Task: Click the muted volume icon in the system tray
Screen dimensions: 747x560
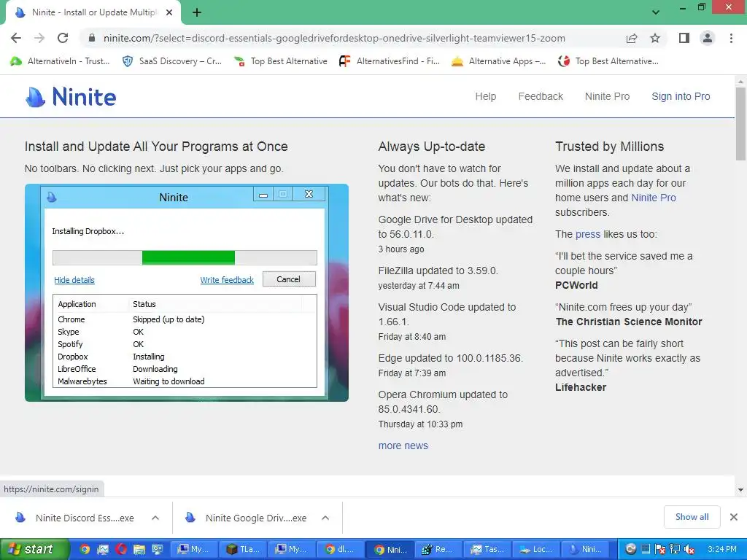Action: (x=689, y=550)
